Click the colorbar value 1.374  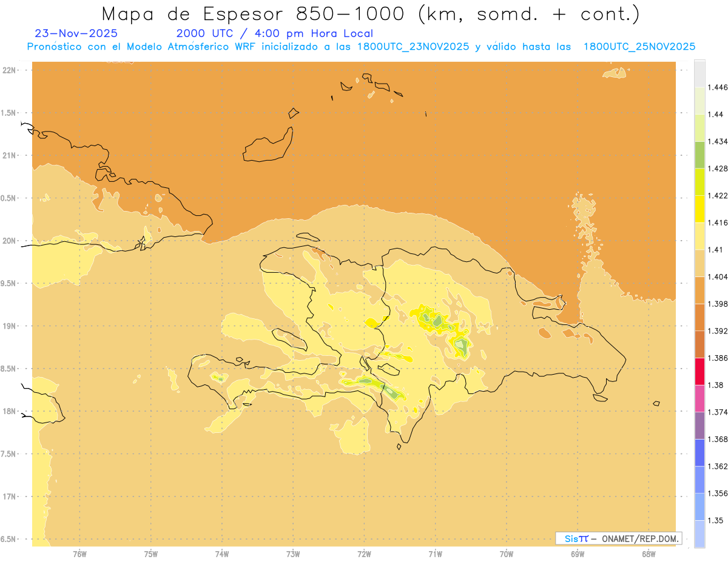[x=718, y=412]
